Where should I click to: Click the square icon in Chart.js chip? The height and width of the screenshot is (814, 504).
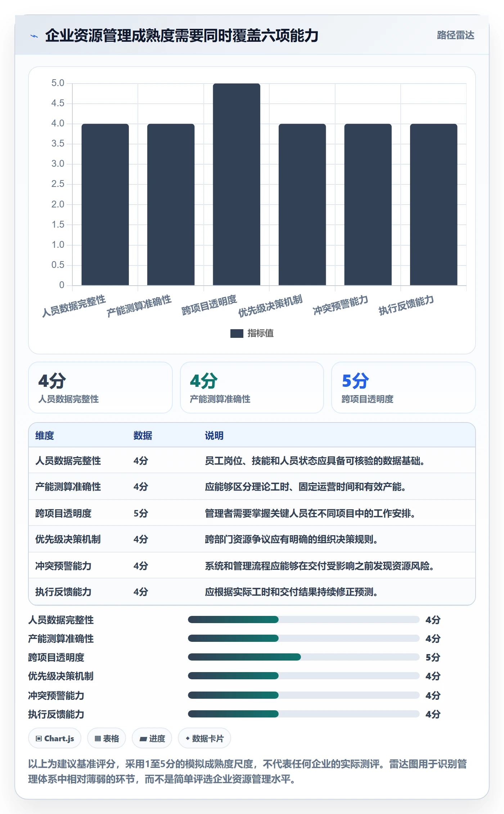tap(39, 739)
